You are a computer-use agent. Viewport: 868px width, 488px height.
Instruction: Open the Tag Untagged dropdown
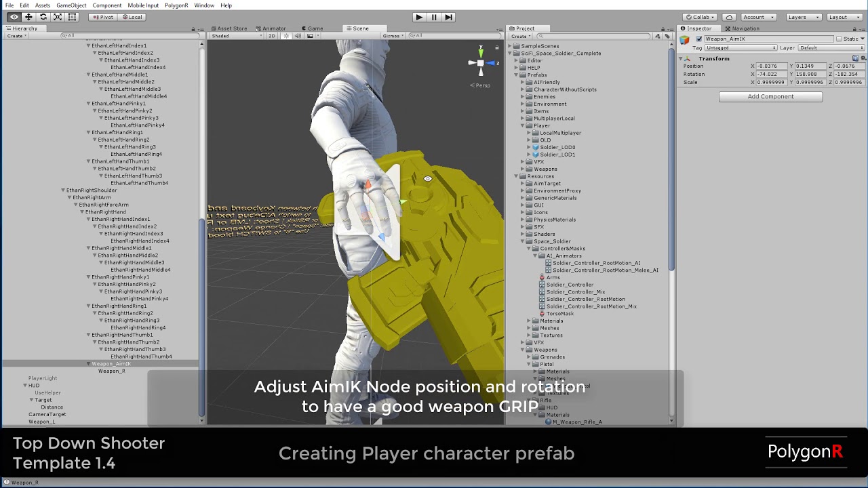(741, 48)
